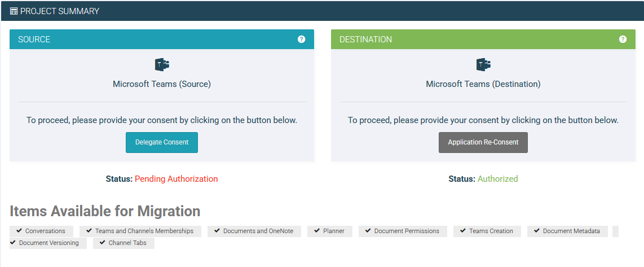Toggle the Documents and OneNote item
Image resolution: width=644 pixels, height=267 pixels.
coord(254,231)
